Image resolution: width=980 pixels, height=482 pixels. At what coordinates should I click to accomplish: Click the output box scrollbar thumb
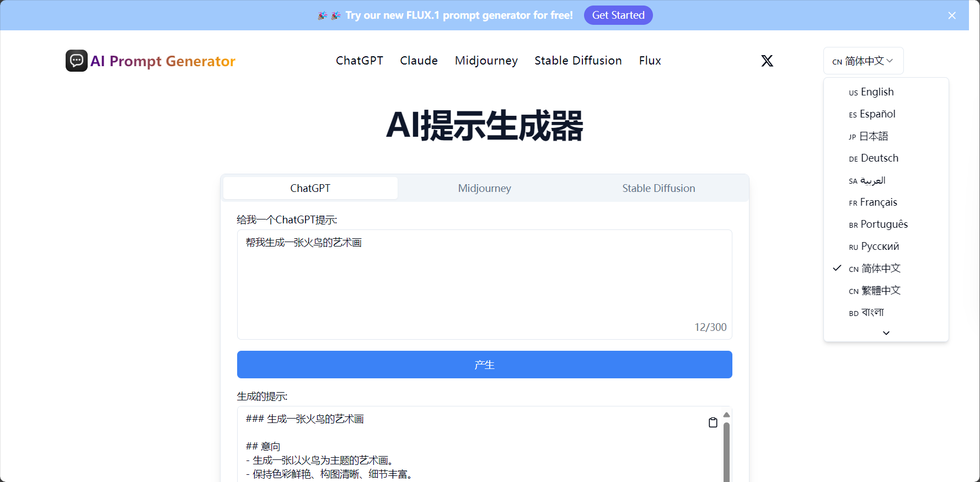(x=726, y=452)
